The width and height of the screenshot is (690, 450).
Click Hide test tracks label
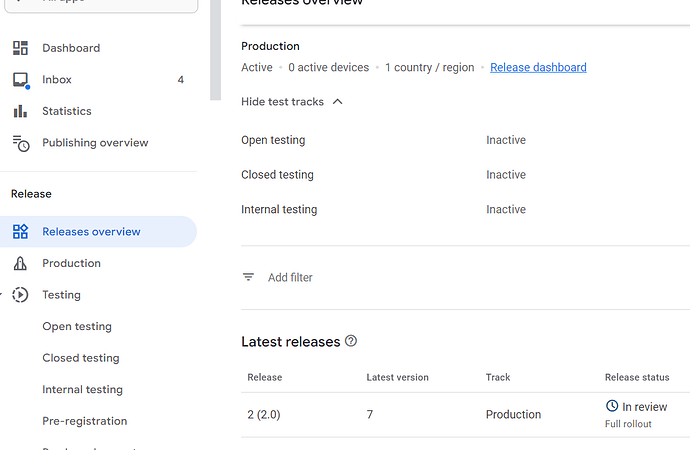pyautogui.click(x=283, y=102)
